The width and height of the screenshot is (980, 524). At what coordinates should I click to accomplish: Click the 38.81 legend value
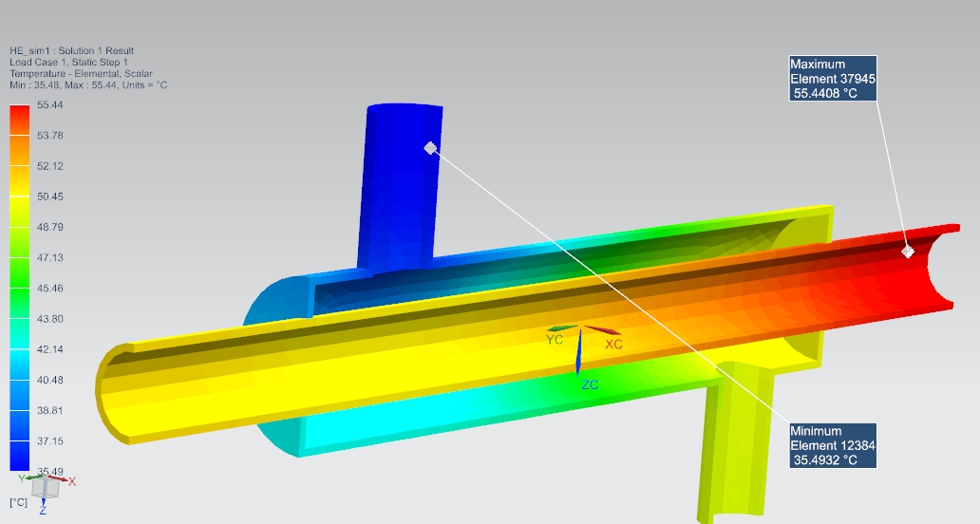(x=50, y=411)
